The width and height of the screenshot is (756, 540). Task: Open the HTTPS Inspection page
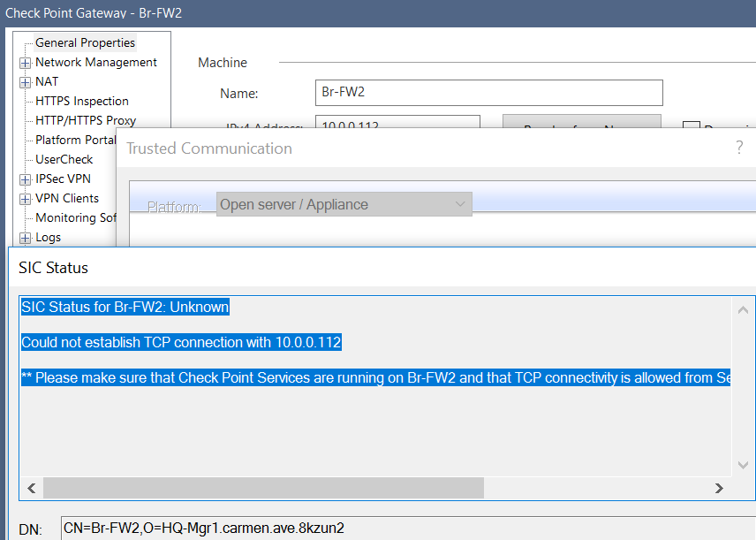point(82,101)
